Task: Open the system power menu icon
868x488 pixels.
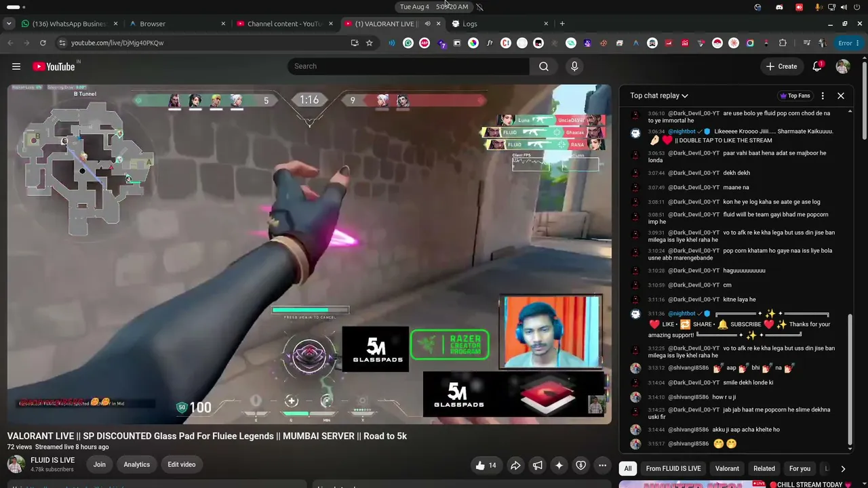Action: [856, 7]
